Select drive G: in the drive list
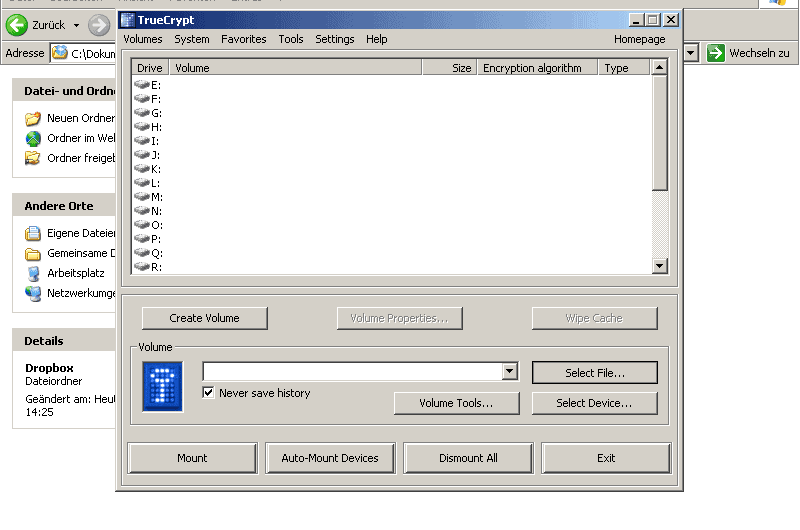 147,113
